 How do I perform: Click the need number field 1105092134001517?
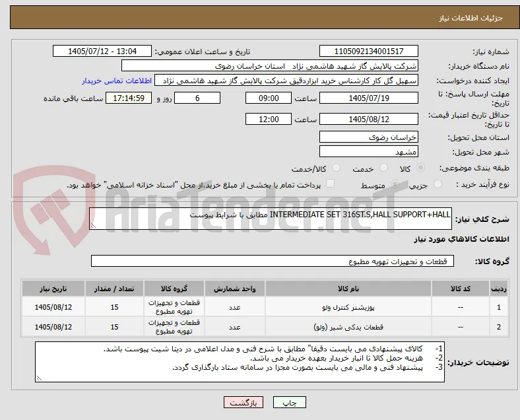[x=368, y=51]
